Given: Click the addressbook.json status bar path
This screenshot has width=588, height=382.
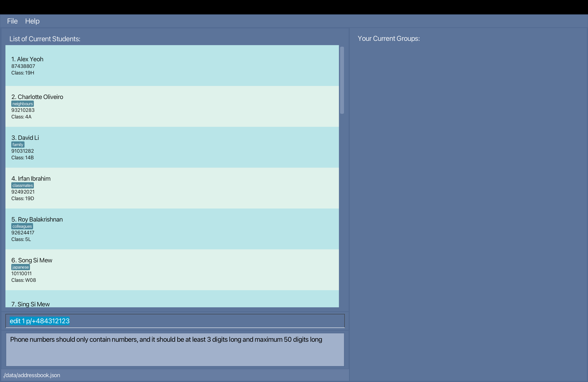Looking at the screenshot, I should 32,375.
